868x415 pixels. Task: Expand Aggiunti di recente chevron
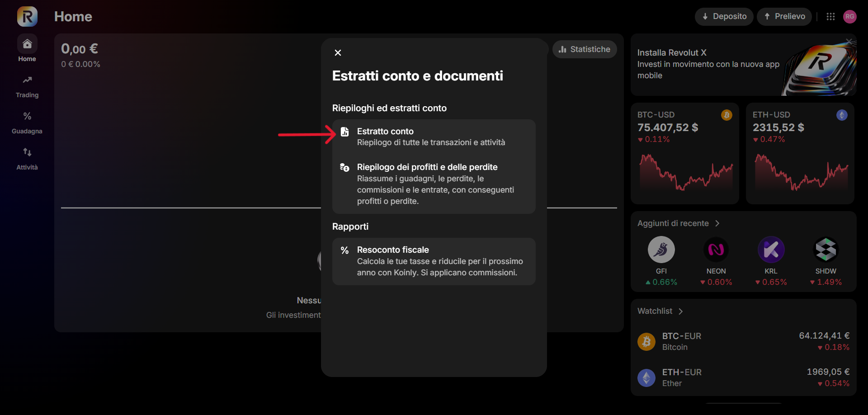(x=717, y=223)
